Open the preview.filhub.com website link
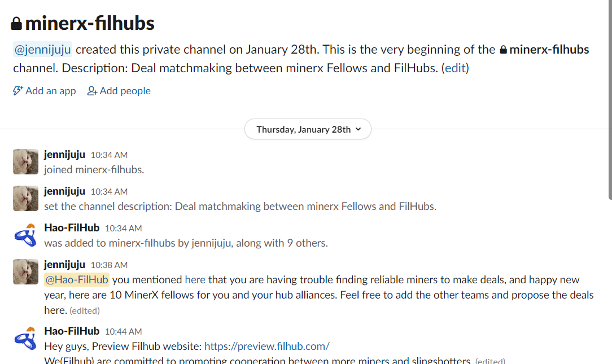 click(266, 346)
